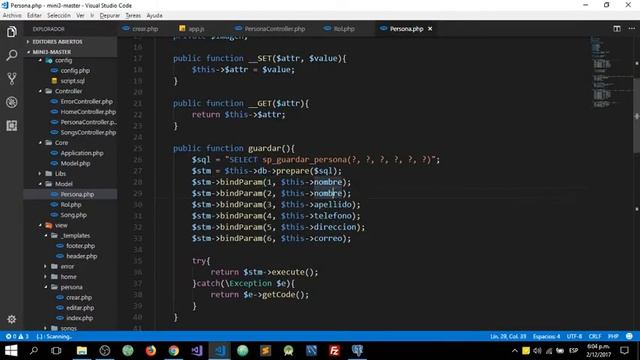
Task: Open the Selección menu
Action: (x=59, y=16)
